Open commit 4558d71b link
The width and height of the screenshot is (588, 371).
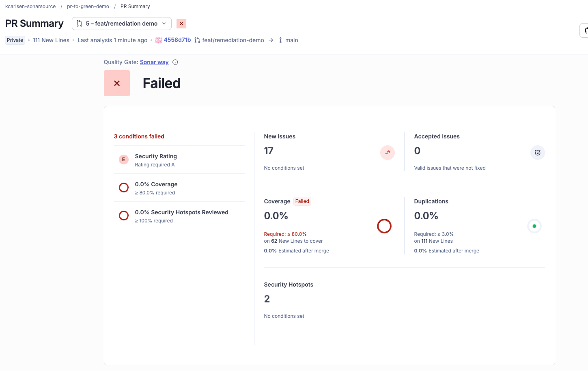click(x=177, y=40)
